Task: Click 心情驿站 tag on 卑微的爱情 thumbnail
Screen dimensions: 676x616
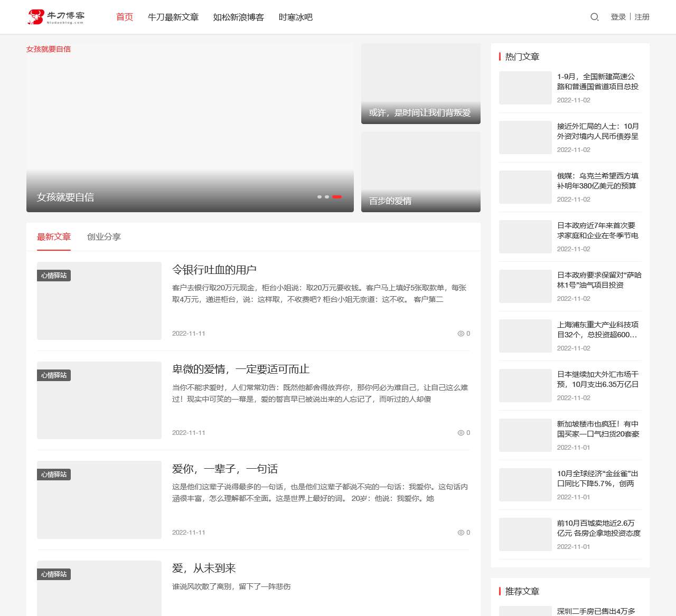Action: (54, 375)
